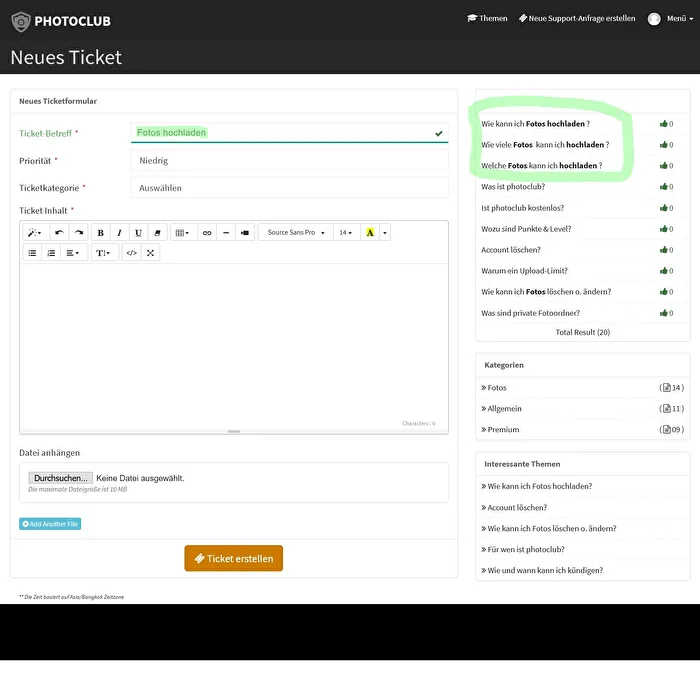Open the Ticketkategorie Auswählen dropdown
The height and width of the screenshot is (700, 700).
click(x=290, y=188)
